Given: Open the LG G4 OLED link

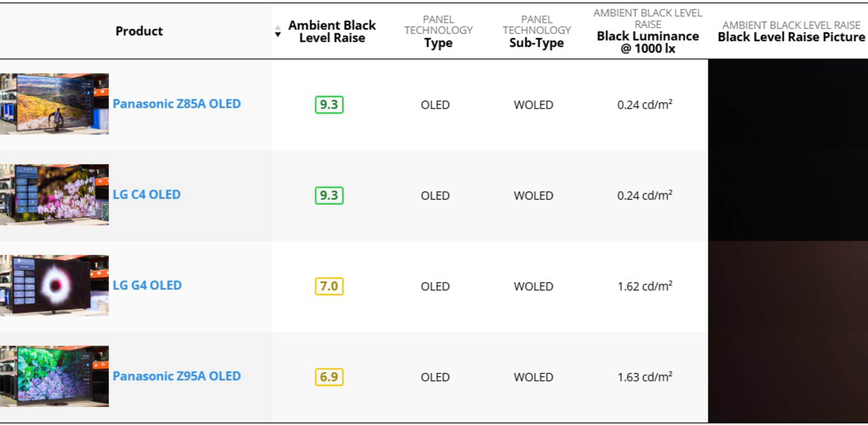Looking at the screenshot, I should pyautogui.click(x=147, y=285).
